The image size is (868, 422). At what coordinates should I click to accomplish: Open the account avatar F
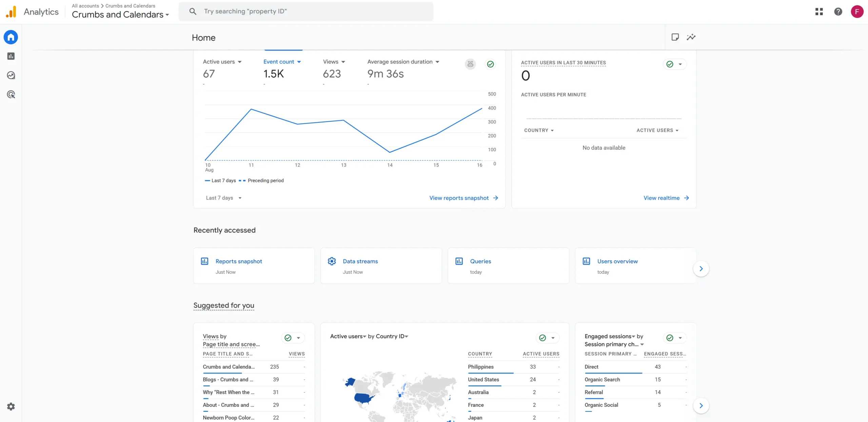857,12
